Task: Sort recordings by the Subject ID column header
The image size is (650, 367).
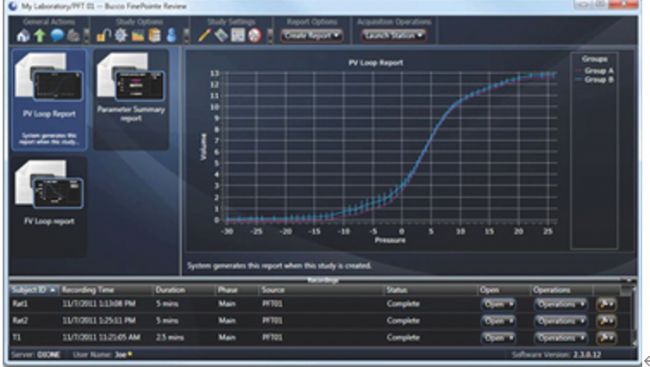Action: tap(34, 290)
